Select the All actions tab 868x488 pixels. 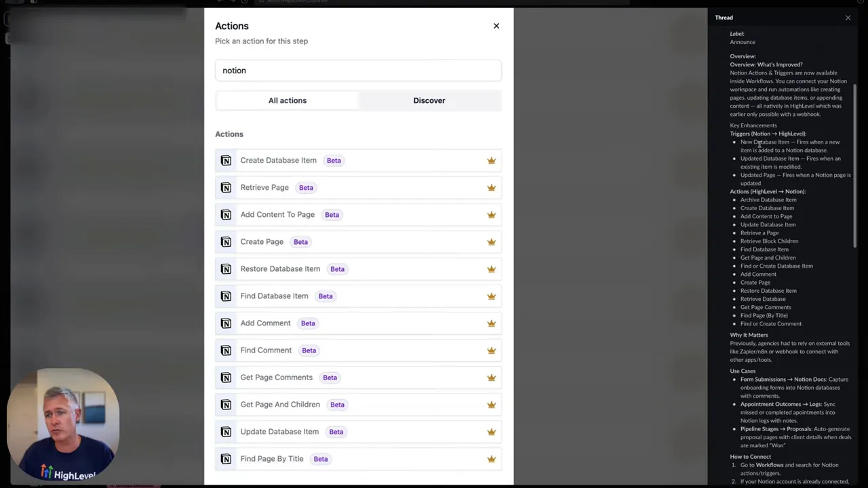pyautogui.click(x=288, y=100)
